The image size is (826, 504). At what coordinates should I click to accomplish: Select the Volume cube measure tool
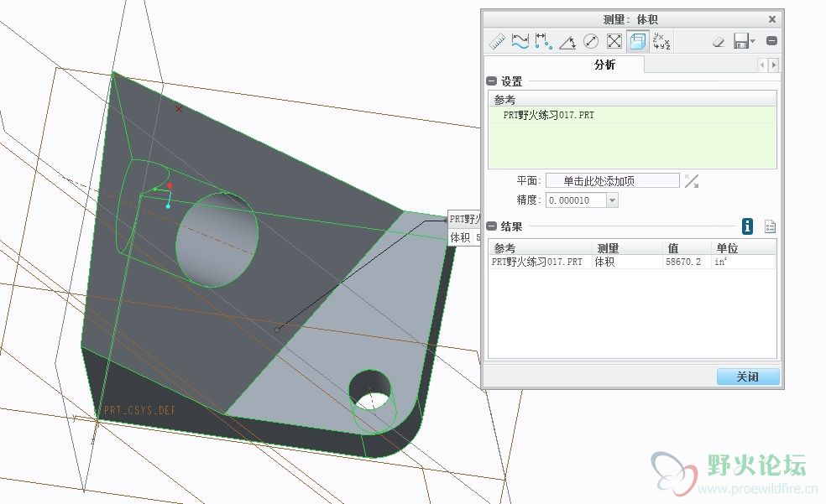637,41
